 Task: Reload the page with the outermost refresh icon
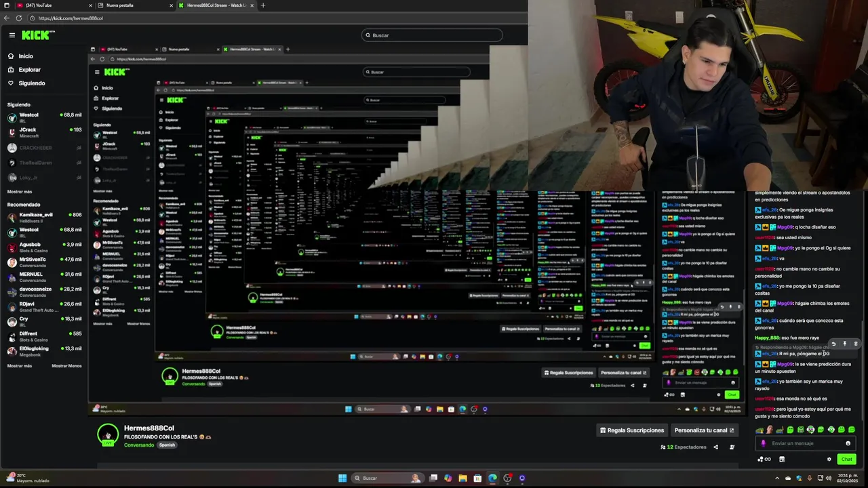click(x=18, y=18)
